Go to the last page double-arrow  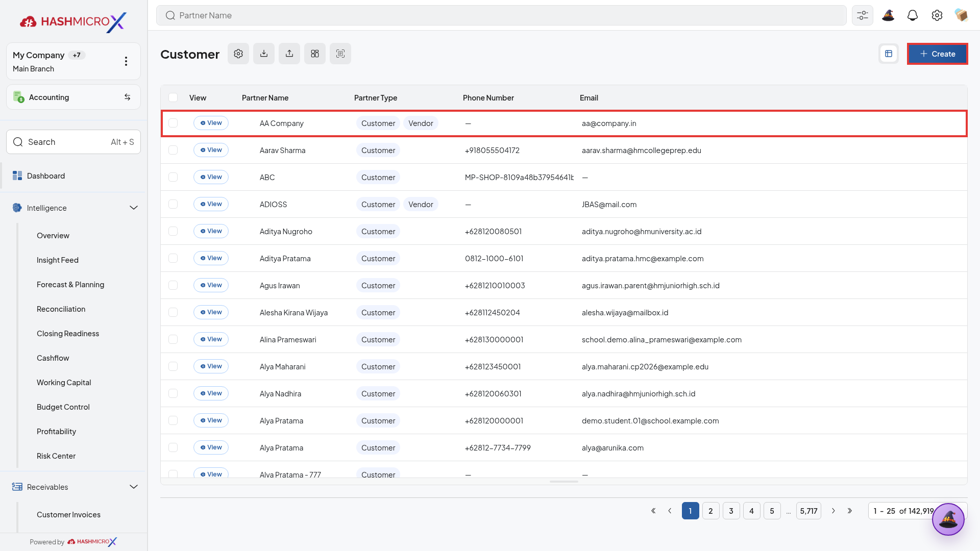(850, 511)
